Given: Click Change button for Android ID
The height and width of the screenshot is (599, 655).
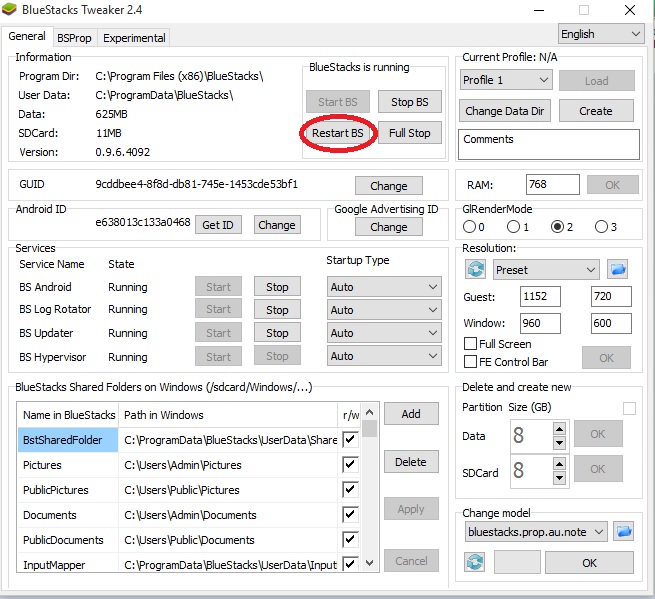Looking at the screenshot, I should [x=277, y=225].
